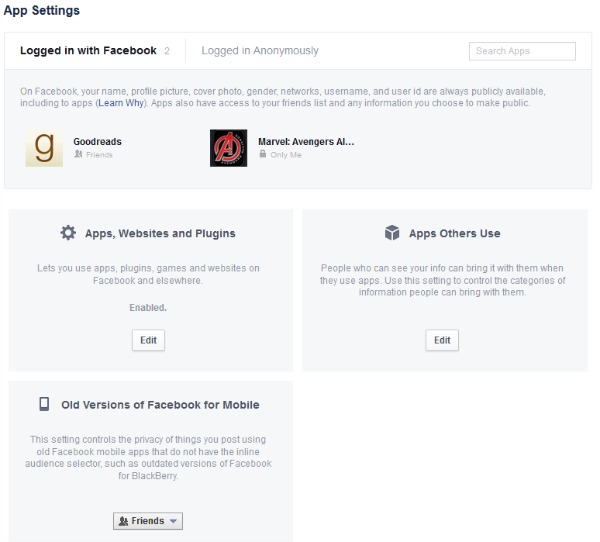This screenshot has width=600, height=542.
Task: Edit Apps, Websites and Plugins setting
Action: point(148,340)
